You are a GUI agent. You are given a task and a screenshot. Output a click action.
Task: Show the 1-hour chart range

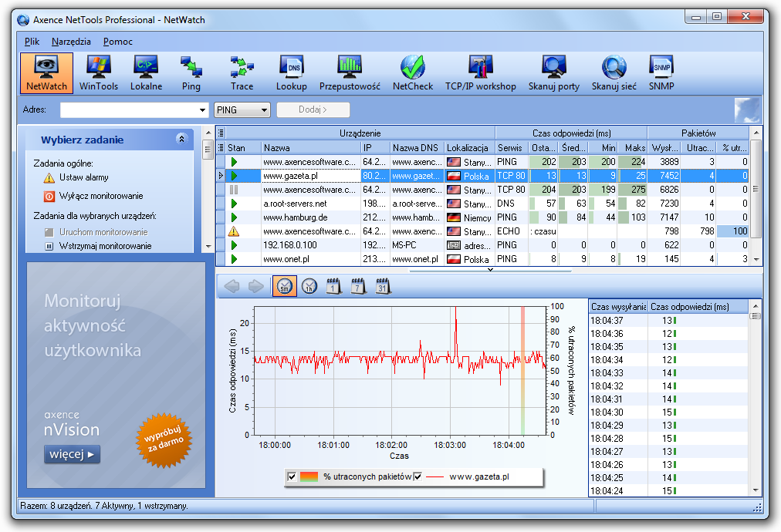point(309,286)
